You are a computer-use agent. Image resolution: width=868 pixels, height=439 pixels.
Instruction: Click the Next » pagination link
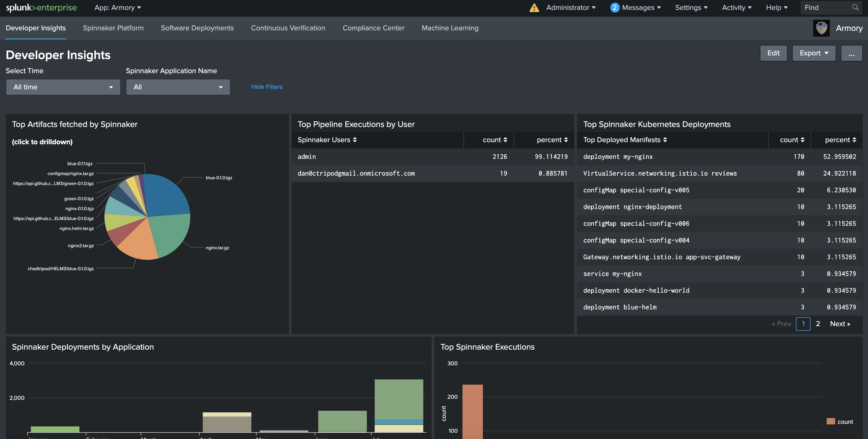coord(840,324)
